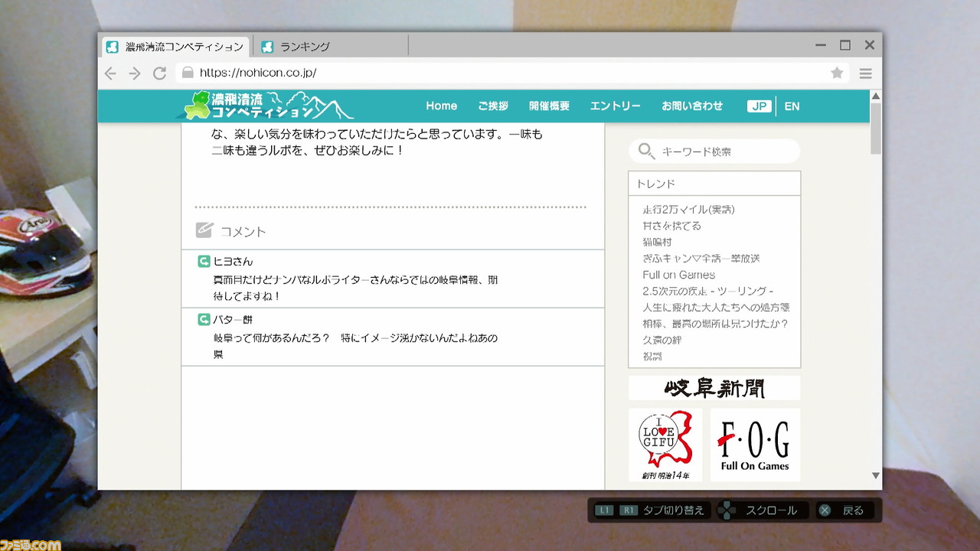
Task: Click the タブ切り替え hint label
Action: pyautogui.click(x=674, y=510)
